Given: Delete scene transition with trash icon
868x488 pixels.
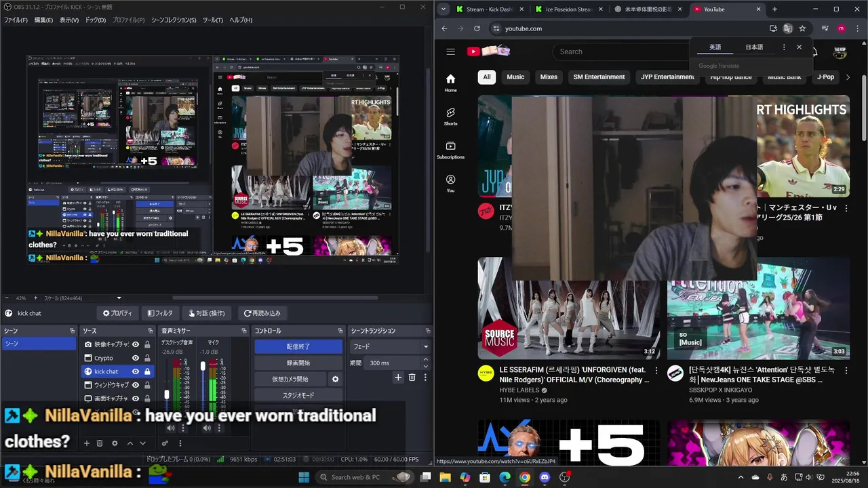Looking at the screenshot, I should click(412, 378).
